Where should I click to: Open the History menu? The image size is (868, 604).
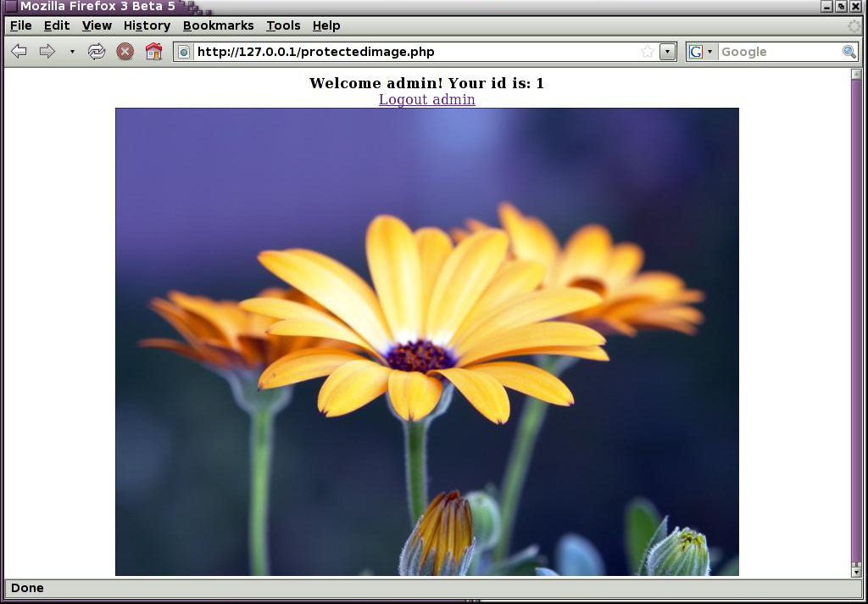[x=147, y=25]
